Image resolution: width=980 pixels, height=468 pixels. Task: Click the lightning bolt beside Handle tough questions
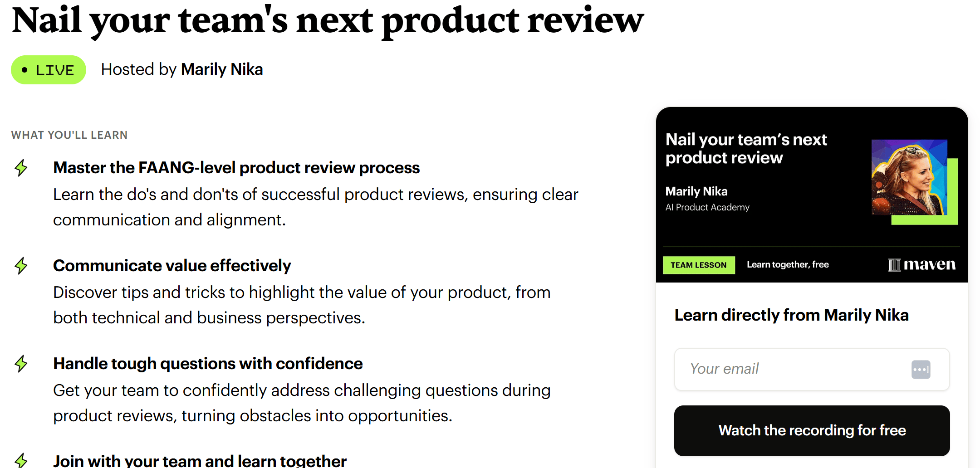21,364
